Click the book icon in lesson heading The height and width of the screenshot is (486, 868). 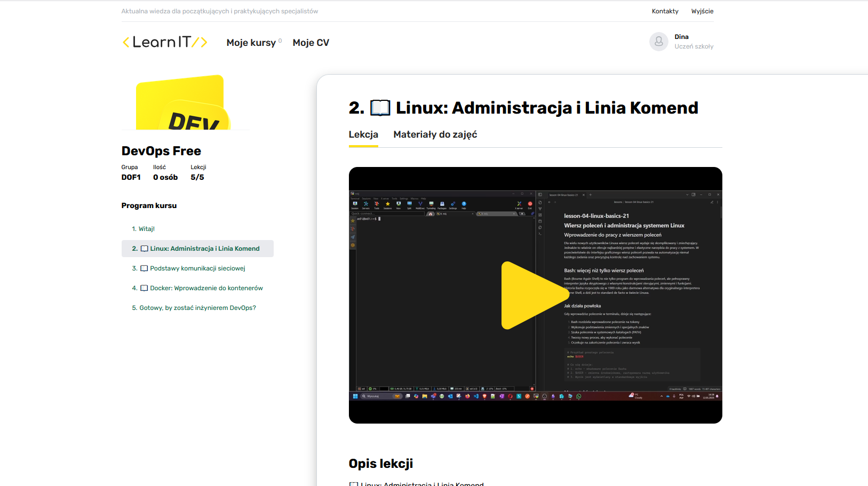pos(380,108)
